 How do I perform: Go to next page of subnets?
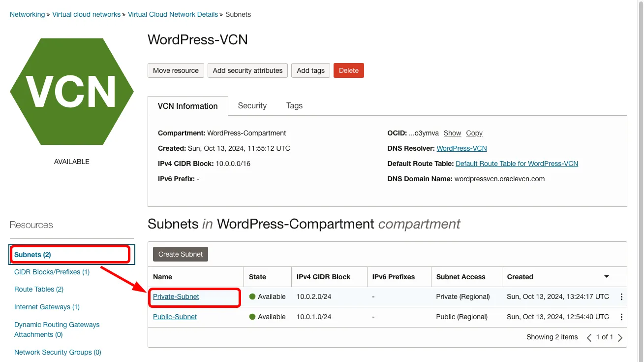(620, 337)
